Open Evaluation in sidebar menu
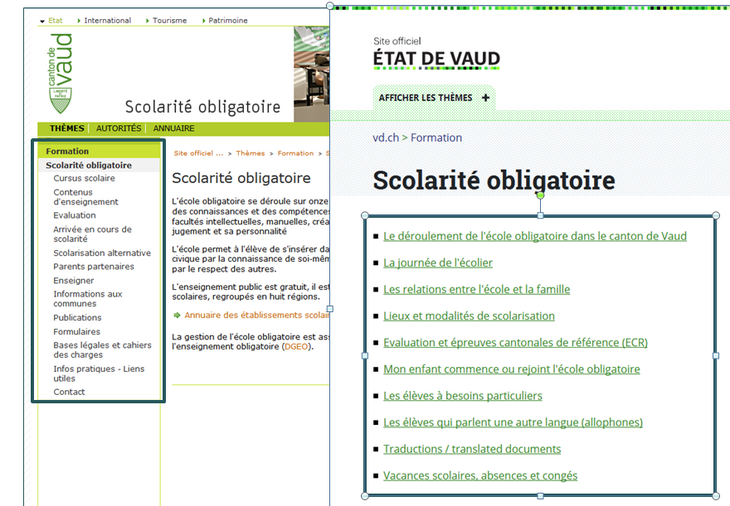The height and width of the screenshot is (506, 730). (x=74, y=216)
